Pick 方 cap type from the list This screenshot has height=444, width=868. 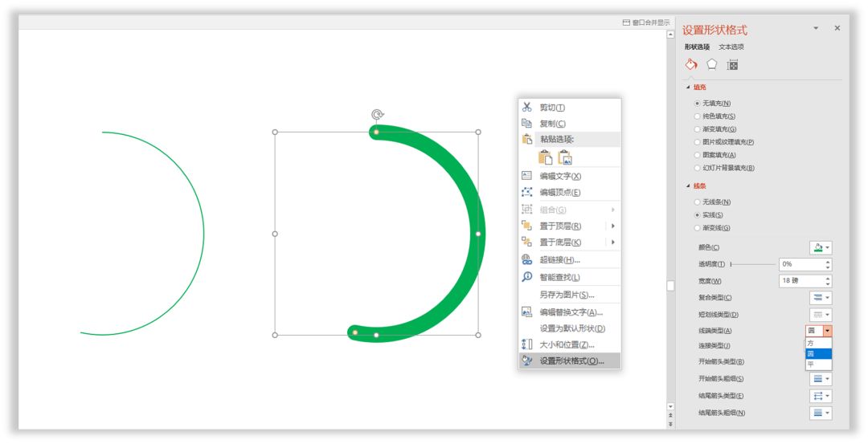tap(819, 344)
